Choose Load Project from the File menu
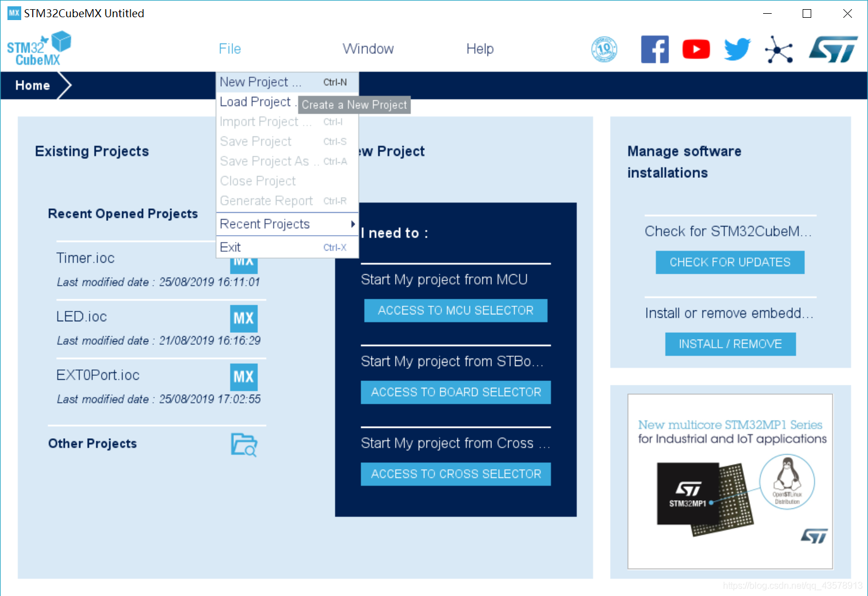 pos(257,102)
